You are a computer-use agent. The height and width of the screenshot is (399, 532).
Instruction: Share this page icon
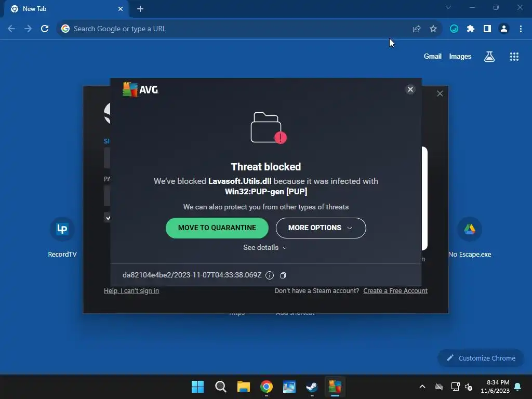[x=416, y=29]
